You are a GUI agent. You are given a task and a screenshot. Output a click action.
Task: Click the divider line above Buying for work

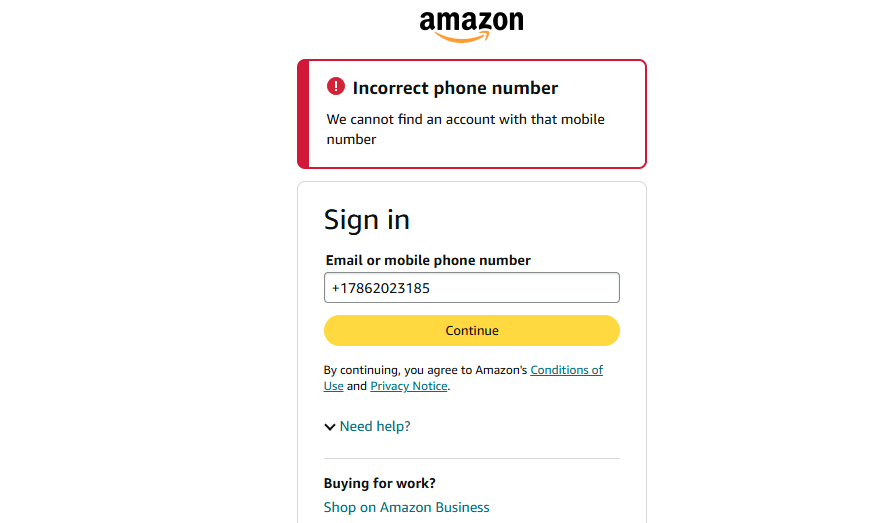[x=471, y=458]
